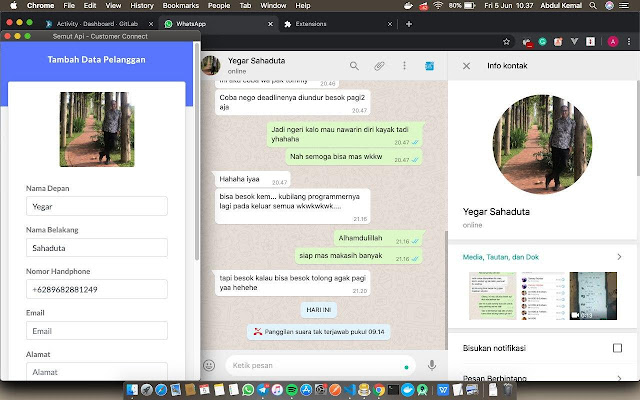Search messages in Yegar Sahaduta chat
Image resolution: width=640 pixels, height=400 pixels.
(354, 66)
